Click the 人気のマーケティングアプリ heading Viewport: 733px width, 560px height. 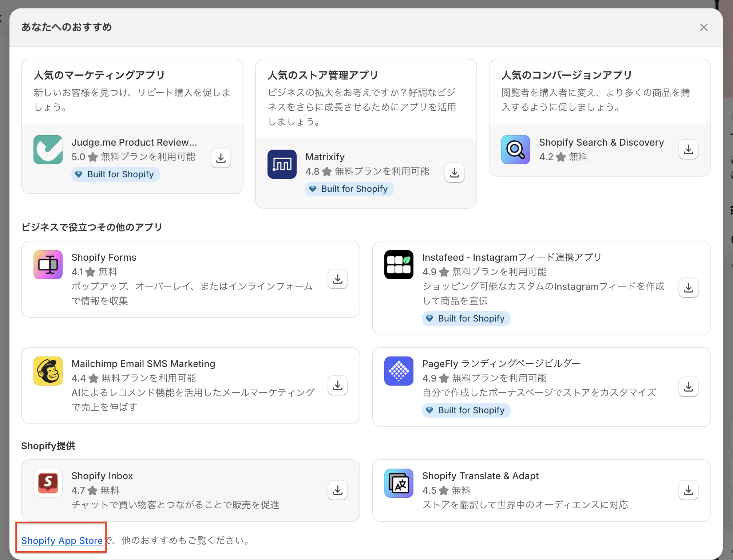pyautogui.click(x=99, y=75)
